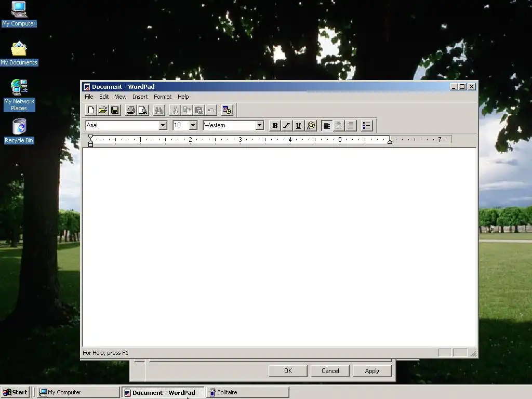
Task: Toggle underline formatting
Action: 299,126
